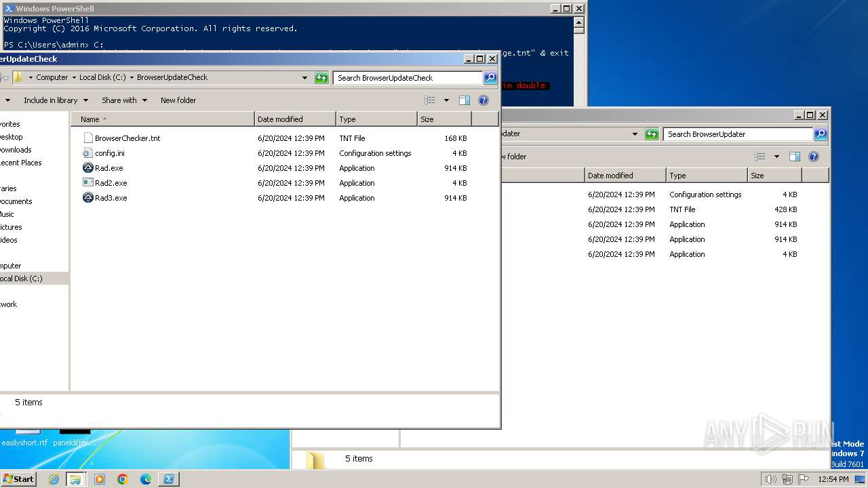868x488 pixels.
Task: Expand view options arrow in BrowserUpdateCheck toolbar
Action: click(446, 100)
